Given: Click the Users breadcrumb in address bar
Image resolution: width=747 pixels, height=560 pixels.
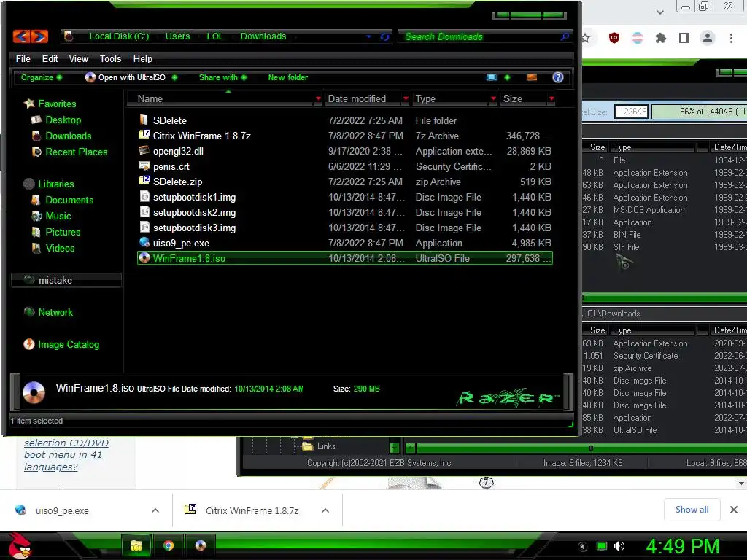Looking at the screenshot, I should coord(177,36).
